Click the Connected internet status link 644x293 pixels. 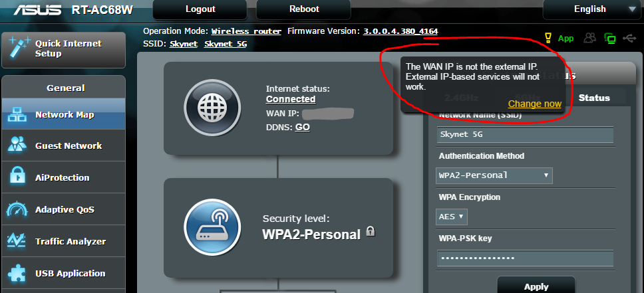pyautogui.click(x=291, y=99)
